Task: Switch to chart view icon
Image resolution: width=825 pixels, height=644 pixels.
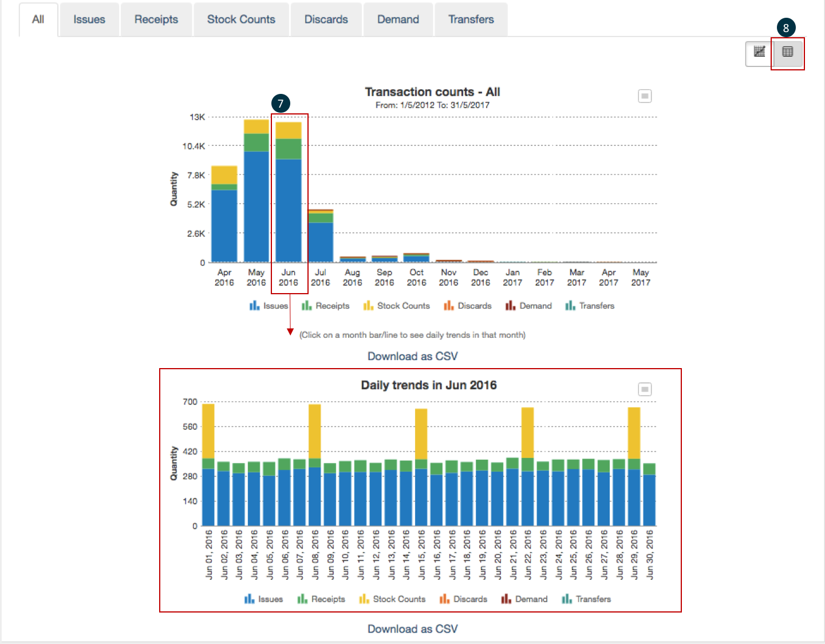Action: coord(759,52)
